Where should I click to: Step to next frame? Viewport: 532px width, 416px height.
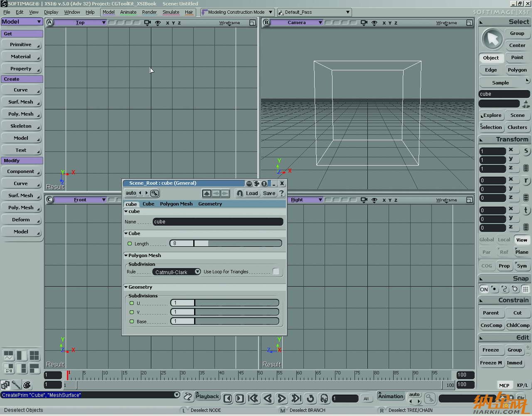tap(240, 399)
